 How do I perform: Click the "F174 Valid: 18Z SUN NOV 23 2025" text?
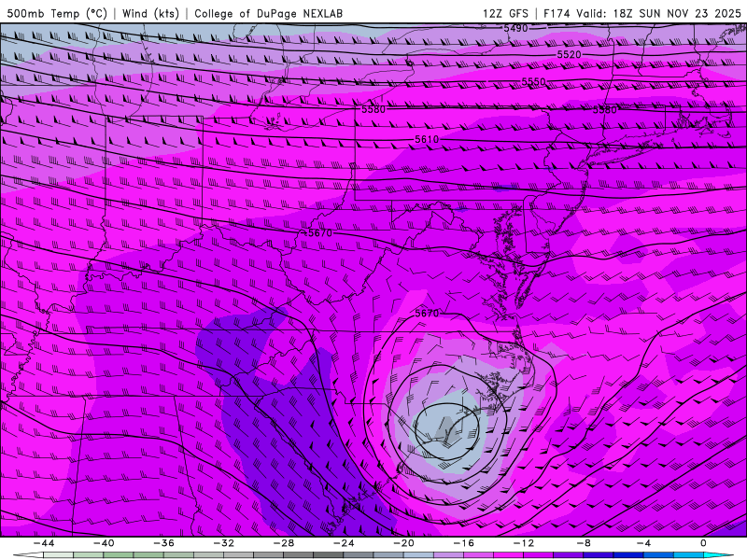(641, 13)
